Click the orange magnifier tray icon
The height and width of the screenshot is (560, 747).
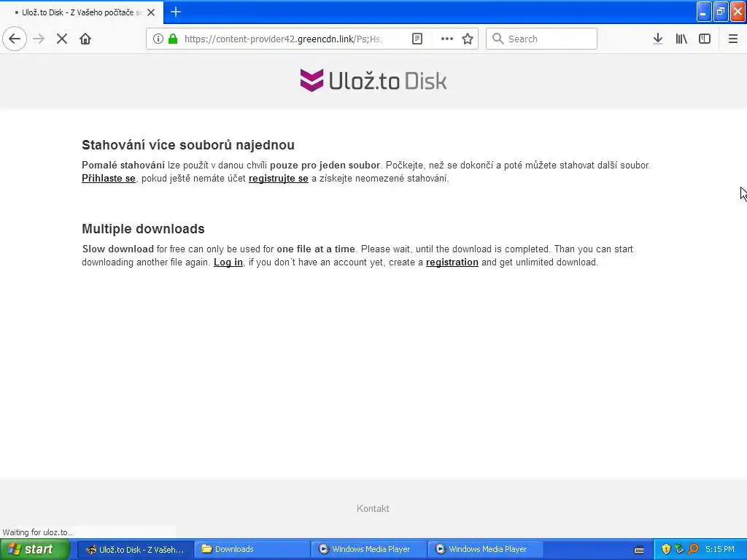click(693, 549)
